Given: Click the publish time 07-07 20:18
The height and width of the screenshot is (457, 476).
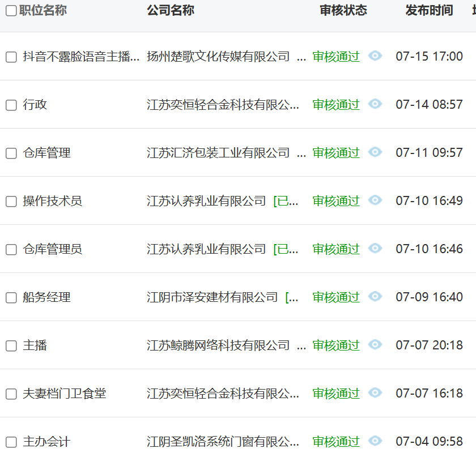Looking at the screenshot, I should (x=430, y=345).
